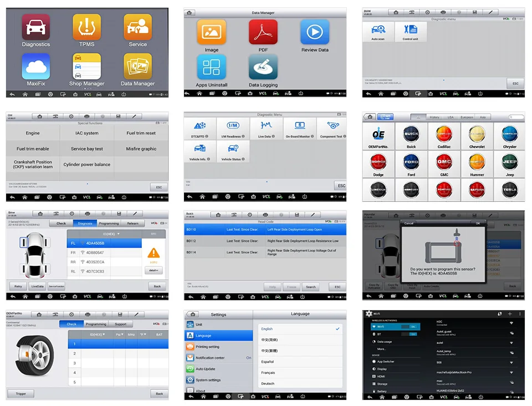Launch the TPMS app
This screenshot has width=532, height=406.
point(87,28)
